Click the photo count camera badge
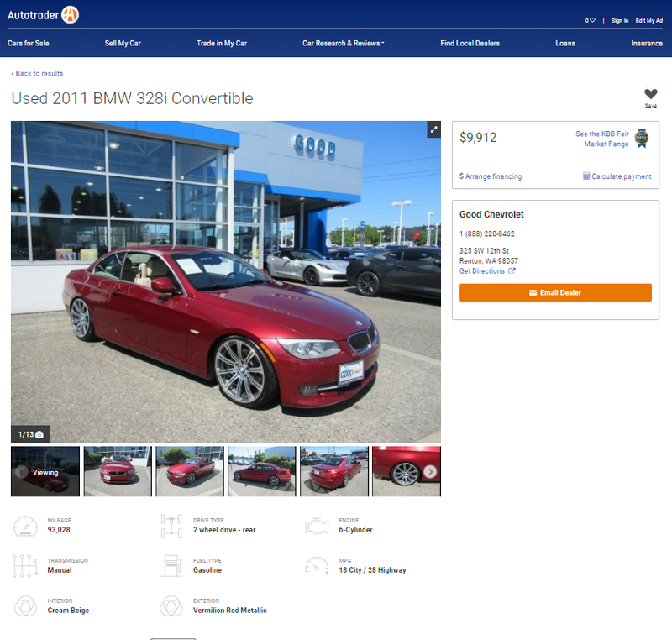 pyautogui.click(x=30, y=434)
